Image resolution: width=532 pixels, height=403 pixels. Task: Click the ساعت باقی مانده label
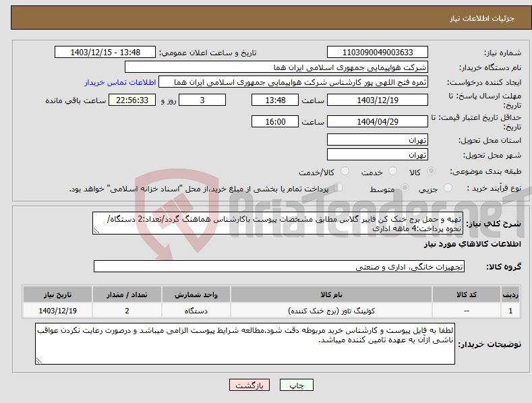(76, 101)
